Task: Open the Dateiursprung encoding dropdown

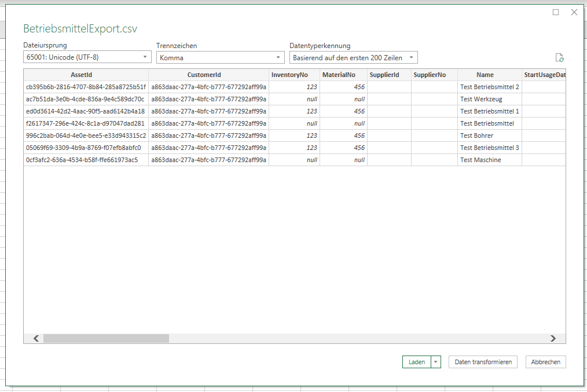Action: coord(87,57)
